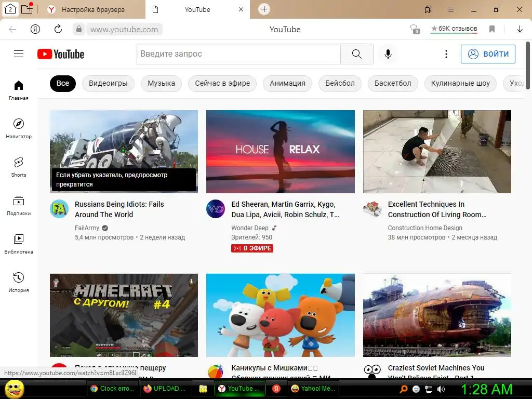Click the new tab group icon with red dot

tap(27, 8)
